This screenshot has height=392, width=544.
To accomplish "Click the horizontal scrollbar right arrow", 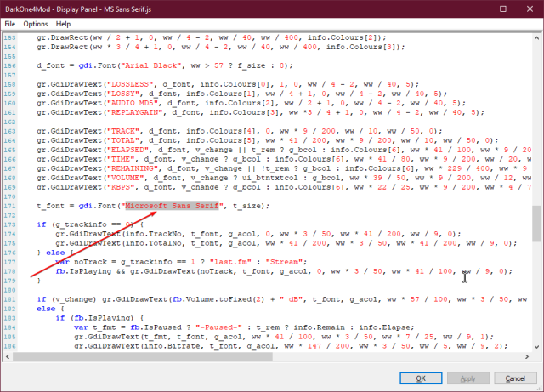I will click(x=527, y=356).
